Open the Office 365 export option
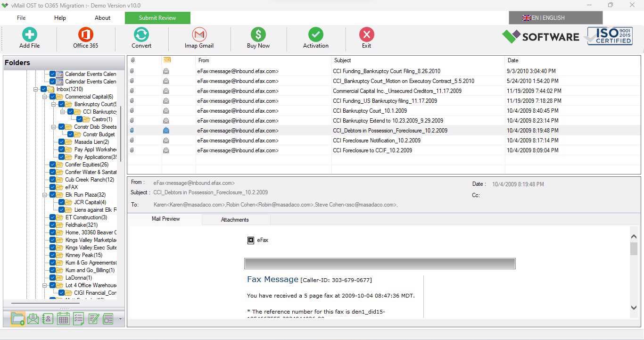The height and width of the screenshot is (340, 644). point(85,34)
